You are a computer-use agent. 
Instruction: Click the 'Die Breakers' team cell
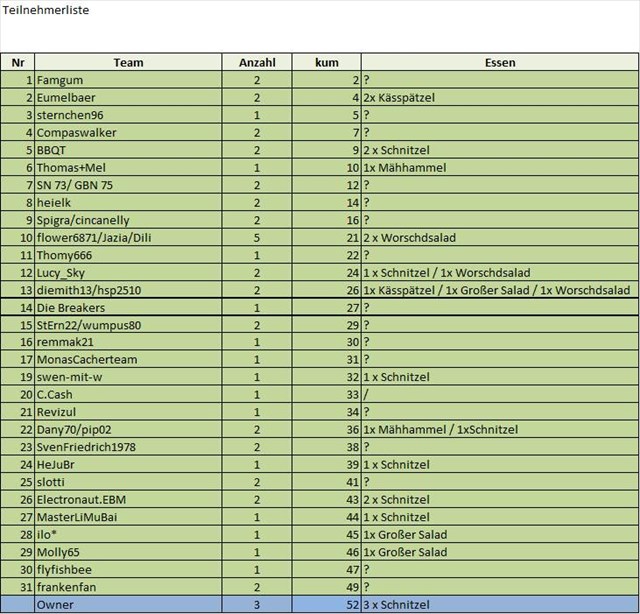(x=128, y=308)
